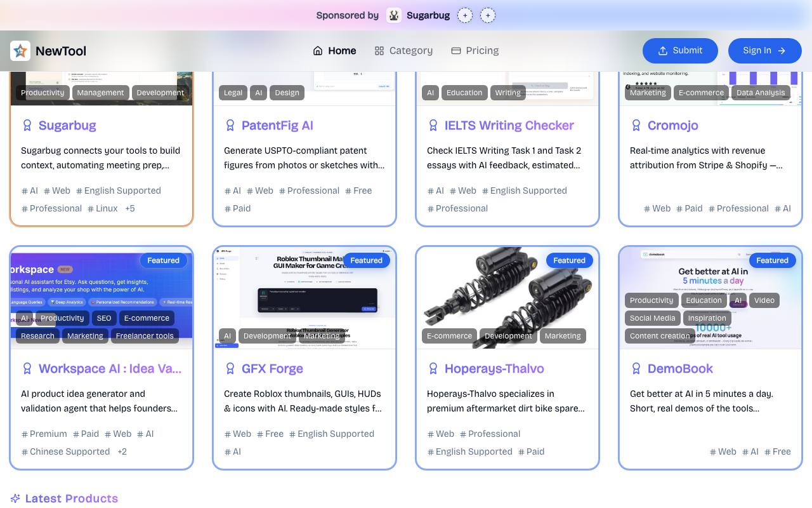Click the #Paid hashtag on Cromojo card
This screenshot has width=812, height=508.
pyautogui.click(x=690, y=208)
